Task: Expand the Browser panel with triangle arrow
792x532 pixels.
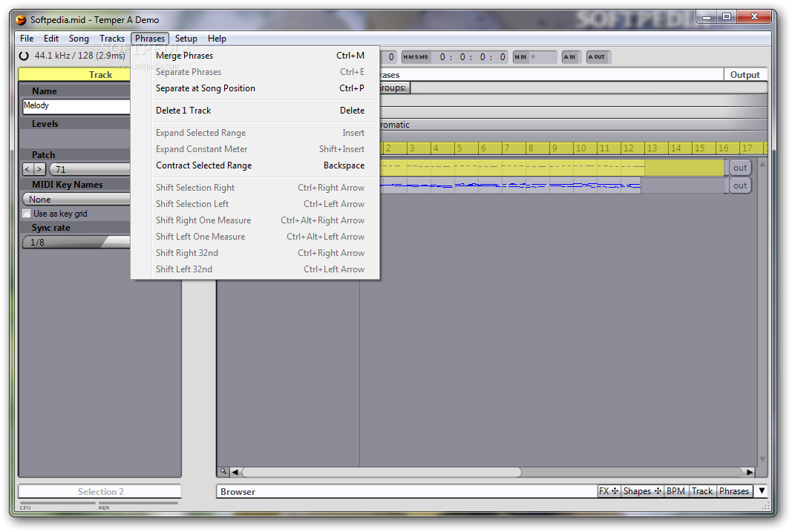Action: tap(762, 490)
